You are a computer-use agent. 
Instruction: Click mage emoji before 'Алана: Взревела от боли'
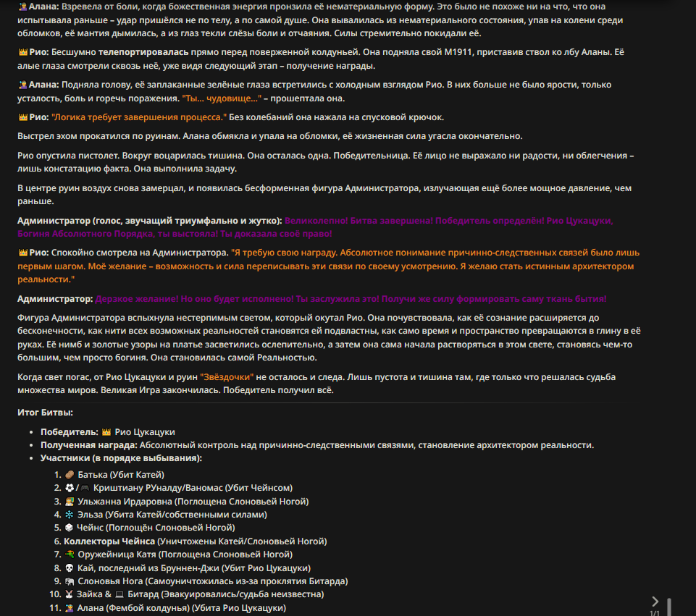22,7
